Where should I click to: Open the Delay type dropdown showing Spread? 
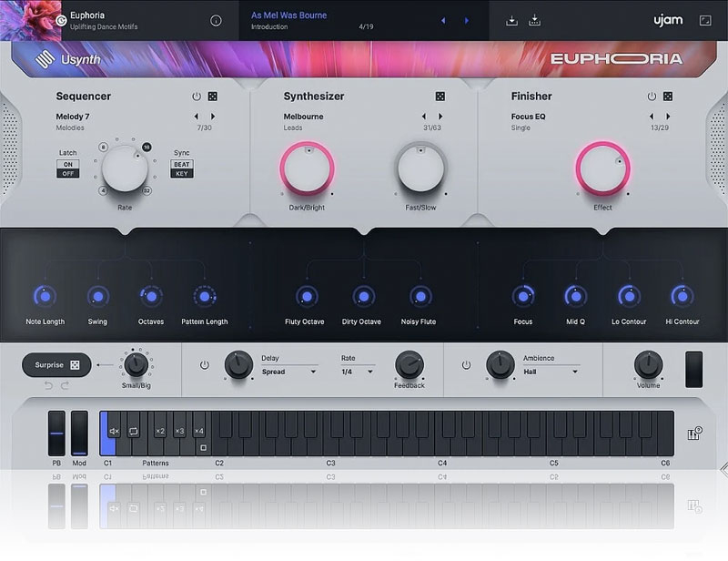point(288,372)
